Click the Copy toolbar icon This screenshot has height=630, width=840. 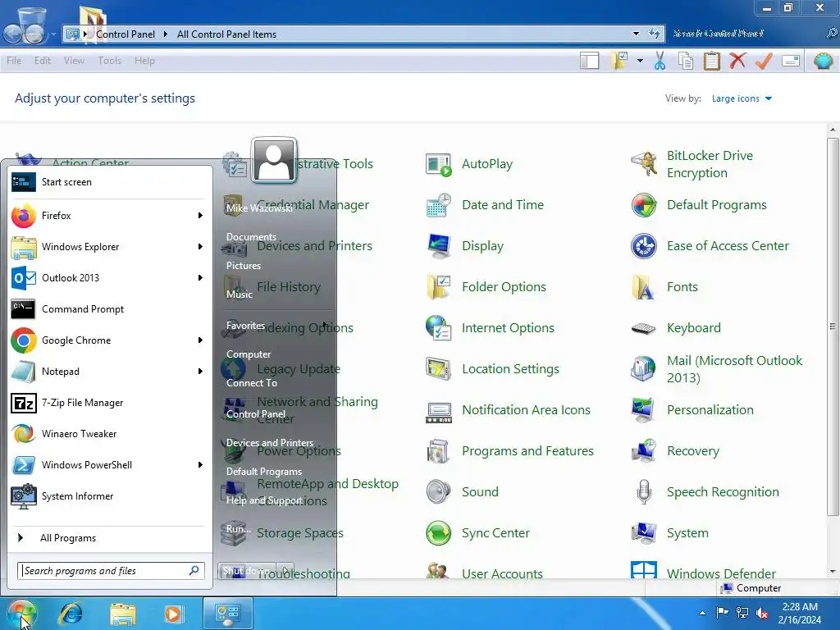686,61
